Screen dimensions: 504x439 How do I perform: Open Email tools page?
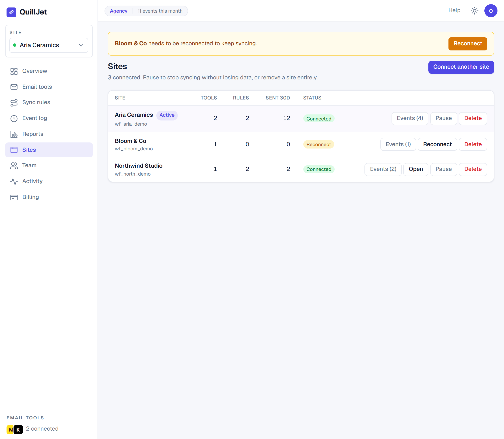[x=49, y=87]
